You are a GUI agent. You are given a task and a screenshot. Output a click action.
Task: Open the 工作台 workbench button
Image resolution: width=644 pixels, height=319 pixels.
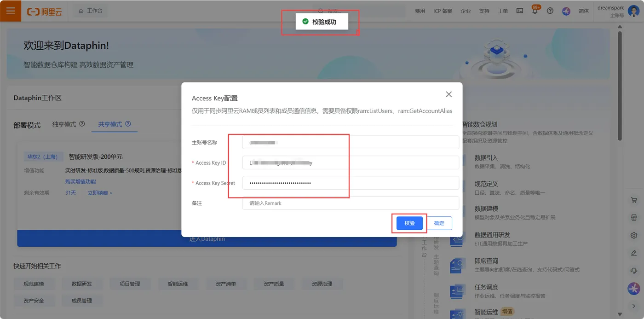point(90,11)
